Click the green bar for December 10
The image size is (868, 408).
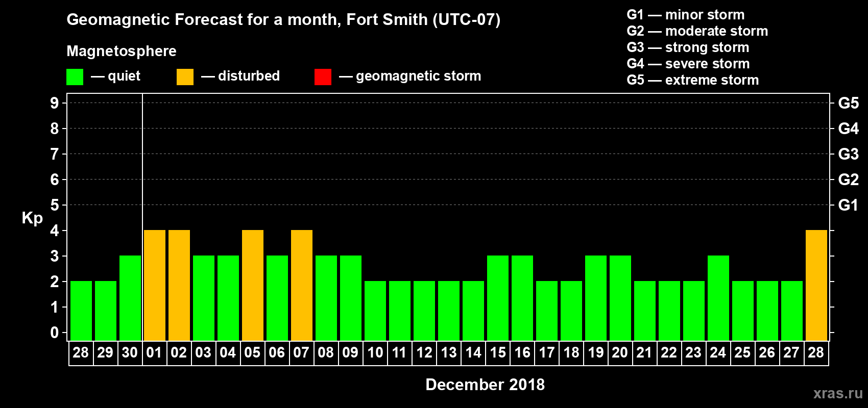[x=375, y=311]
